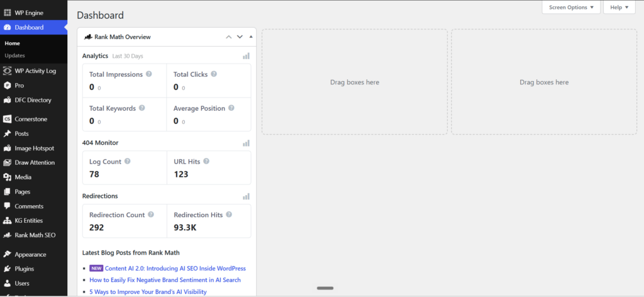Collapse the Rank Math Overview panel
644x297 pixels.
(251, 37)
